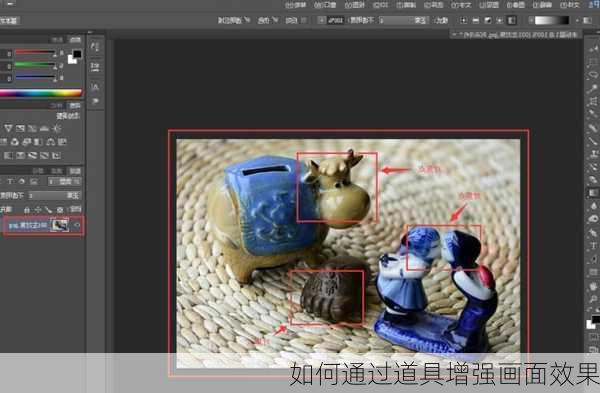Select the Rectangular Marquee tool
Viewport: 600px width, 393px height.
click(x=593, y=63)
